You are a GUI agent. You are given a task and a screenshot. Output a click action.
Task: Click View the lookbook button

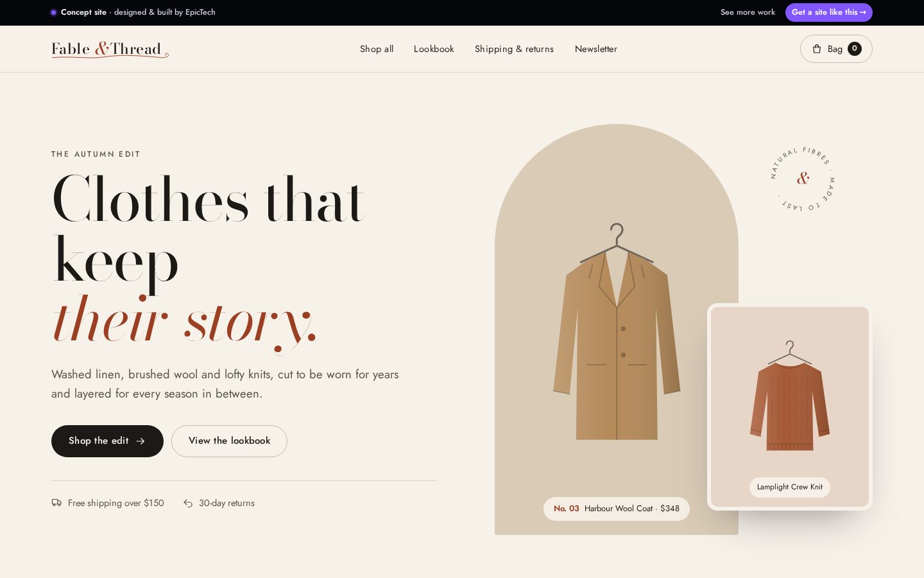point(229,441)
